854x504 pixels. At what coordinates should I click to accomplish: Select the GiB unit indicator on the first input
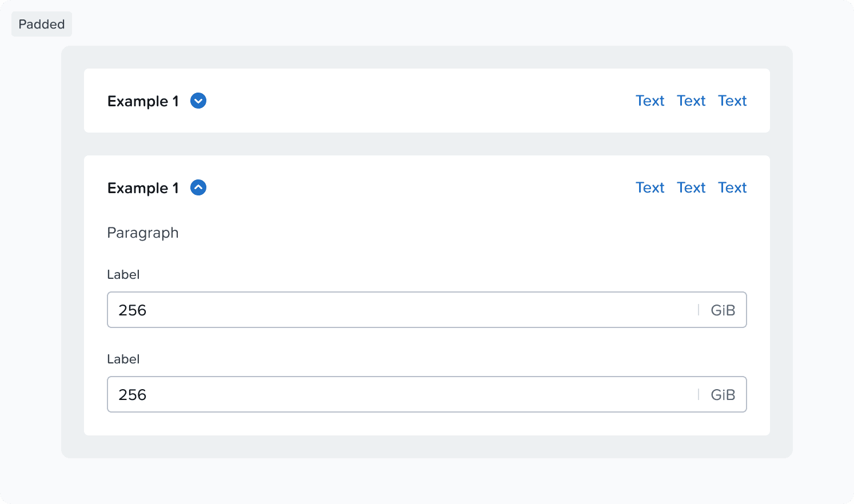pyautogui.click(x=723, y=310)
